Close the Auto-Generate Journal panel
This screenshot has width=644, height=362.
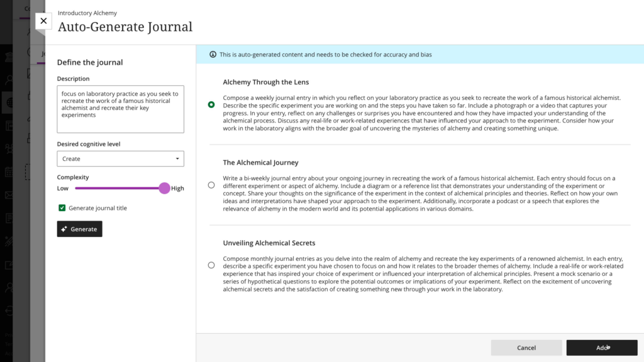43,21
